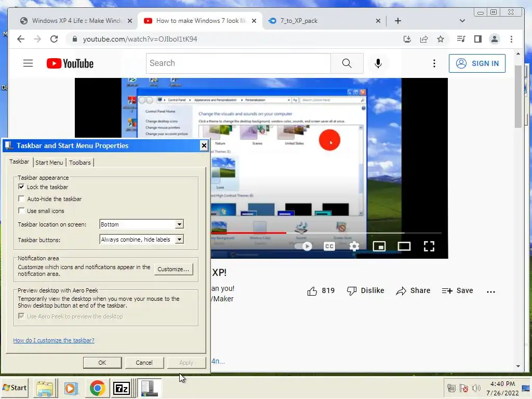The height and width of the screenshot is (399, 532).
Task: Open the Start menu
Action: [x=15, y=388]
